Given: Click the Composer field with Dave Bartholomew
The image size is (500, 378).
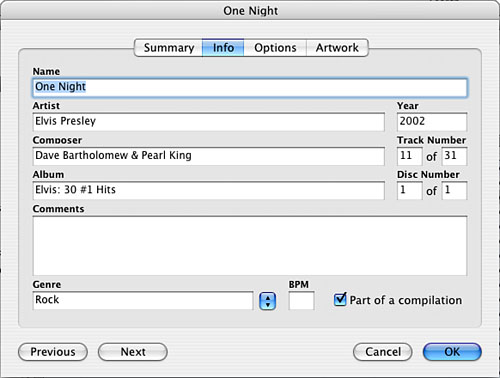Looking at the screenshot, I should coord(209,156).
